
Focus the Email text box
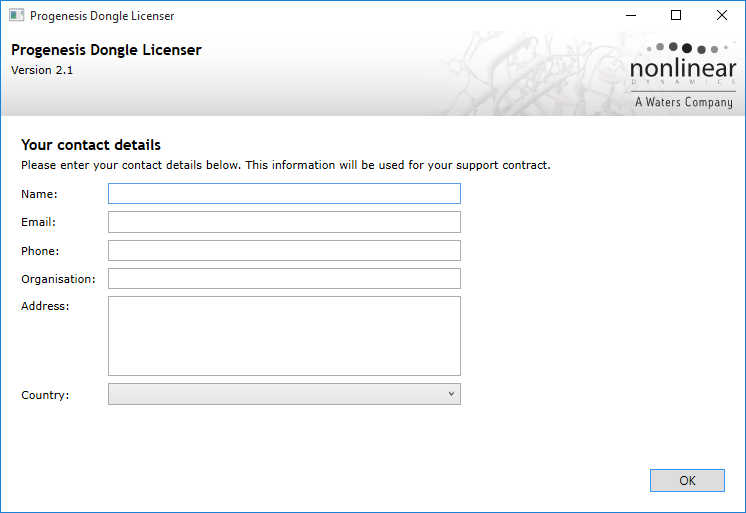[284, 222]
